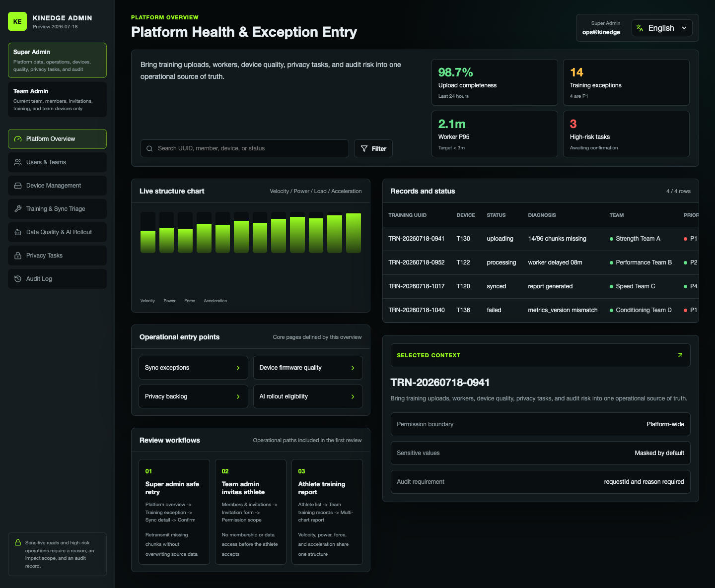The width and height of the screenshot is (715, 588).
Task: Open Data Quality & AI Rollout
Action: (57, 232)
